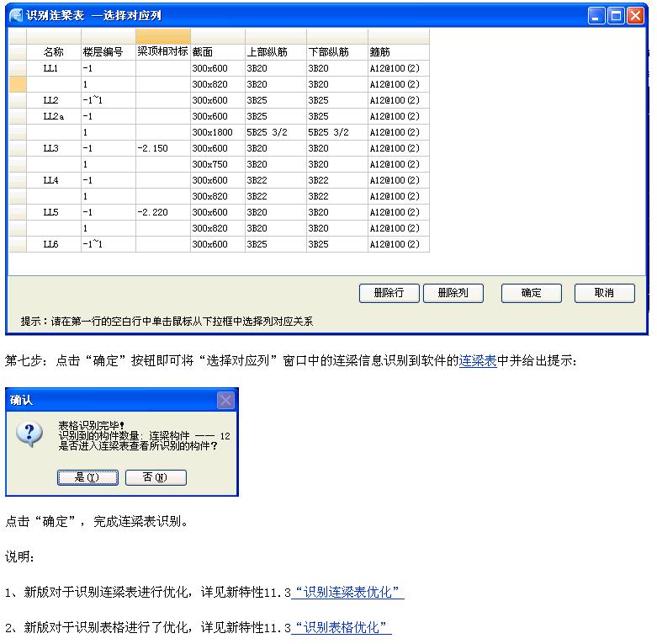657x644 pixels.
Task: Click the 3B22 upper rebar cell in LL4 row
Action: point(276,180)
